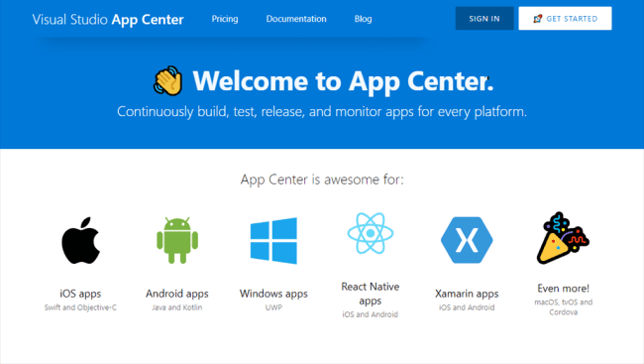Click the Windows apps label
Image resolution: width=644 pixels, height=364 pixels.
tap(273, 294)
